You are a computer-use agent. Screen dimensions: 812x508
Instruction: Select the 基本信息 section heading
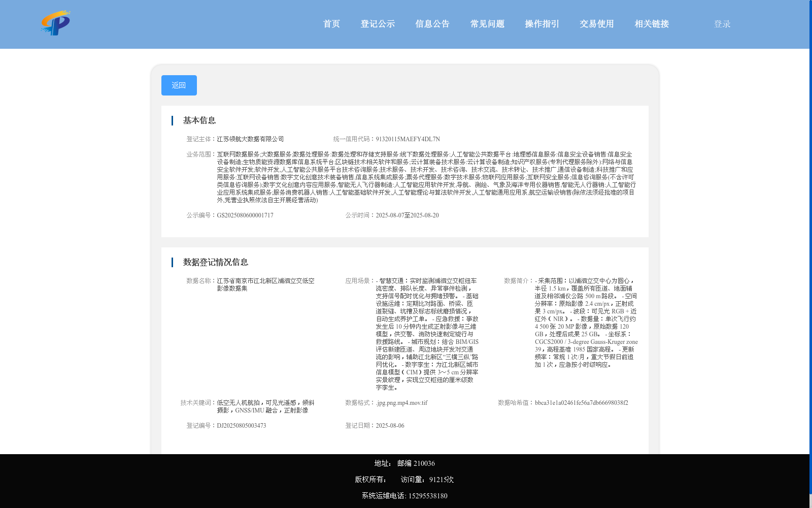pyautogui.click(x=199, y=120)
